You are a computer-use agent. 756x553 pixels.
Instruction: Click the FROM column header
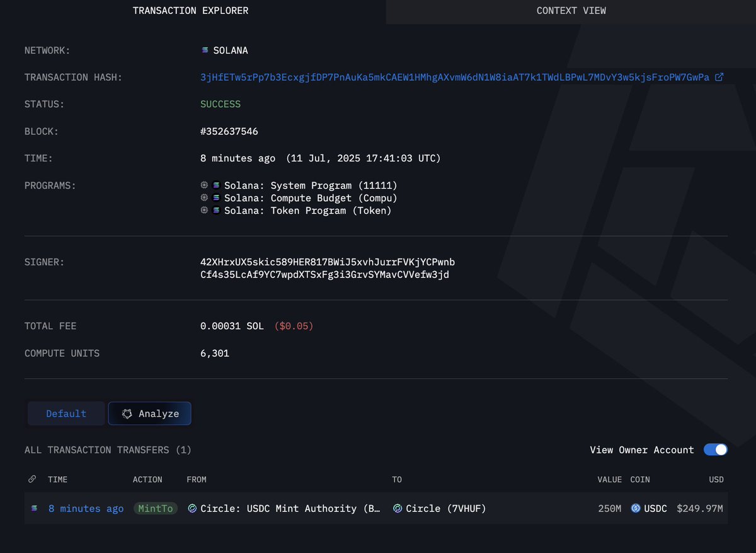(x=197, y=479)
